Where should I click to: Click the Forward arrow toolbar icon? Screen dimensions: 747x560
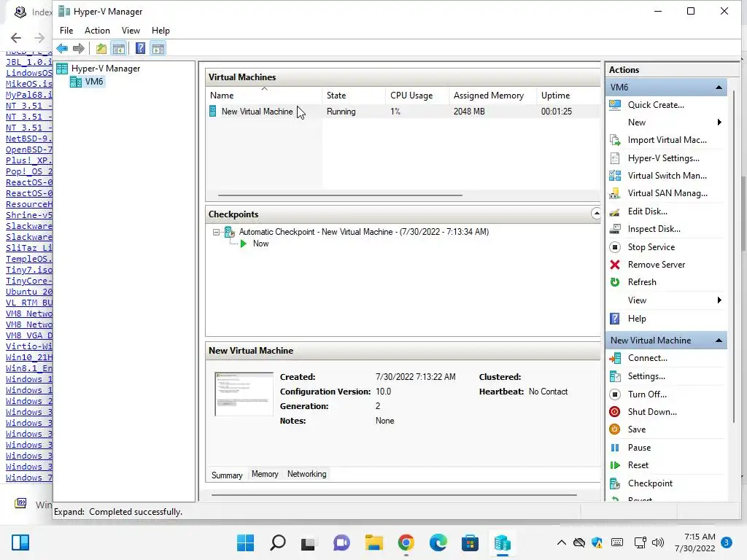[x=79, y=48]
